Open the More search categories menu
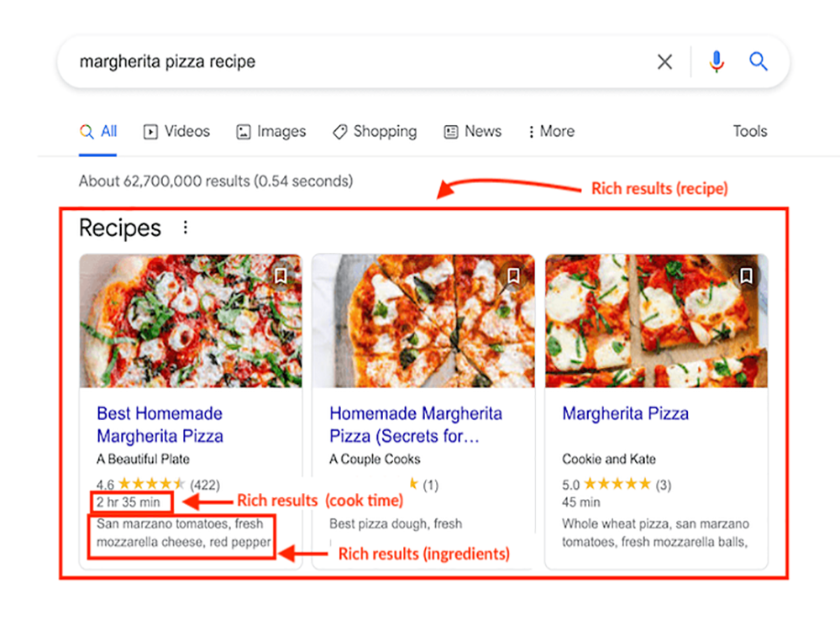This screenshot has width=840, height=630. [550, 131]
